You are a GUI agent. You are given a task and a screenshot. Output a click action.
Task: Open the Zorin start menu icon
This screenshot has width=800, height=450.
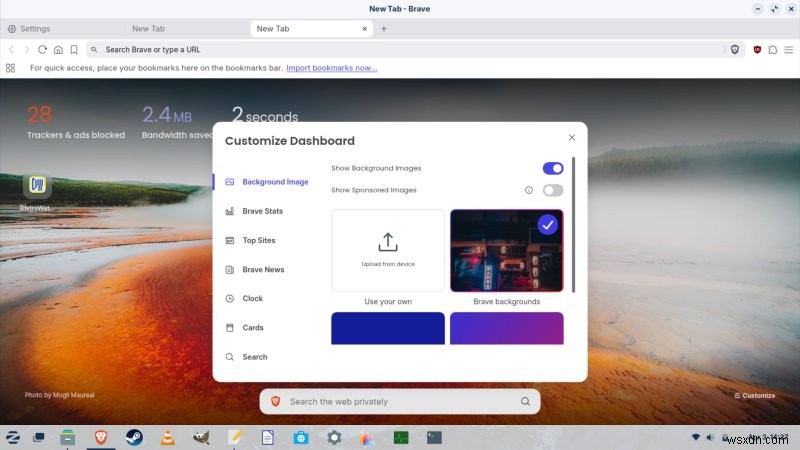(12, 437)
